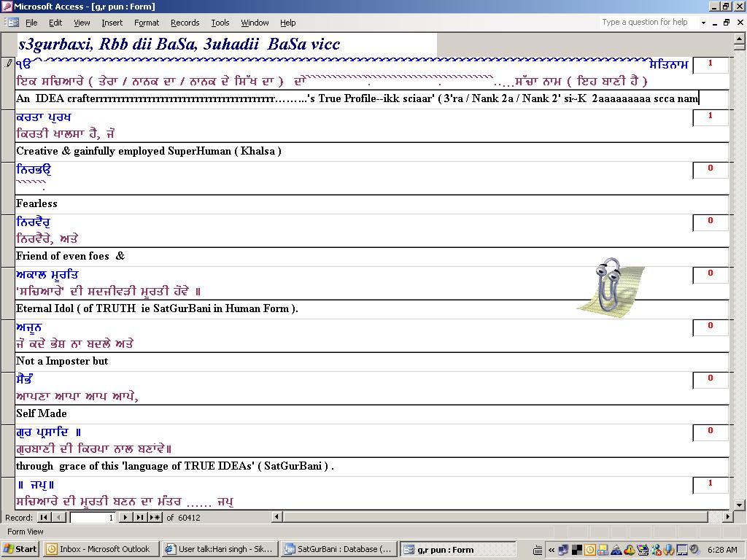
Task: Open the help question box dropdown arrow
Action: pyautogui.click(x=703, y=23)
